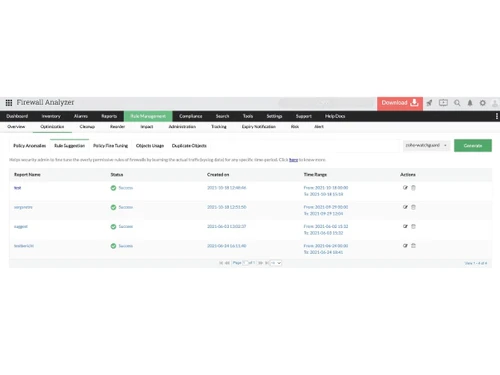Open the Alarms menu

(81, 116)
